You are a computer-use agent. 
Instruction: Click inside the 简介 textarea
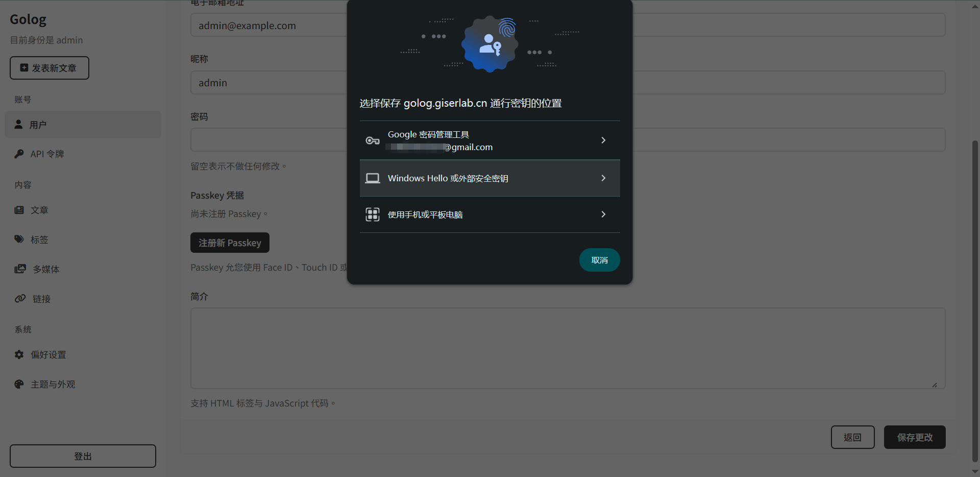tap(568, 348)
